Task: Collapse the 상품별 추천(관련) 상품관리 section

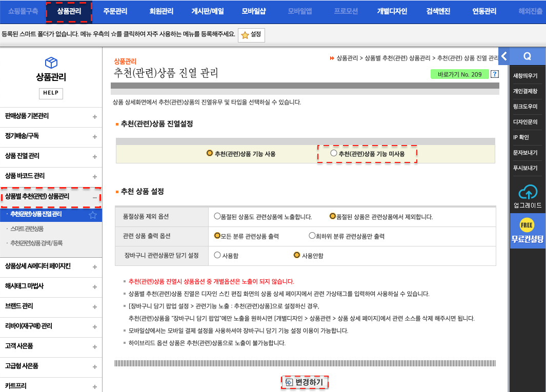Action: [x=94, y=197]
